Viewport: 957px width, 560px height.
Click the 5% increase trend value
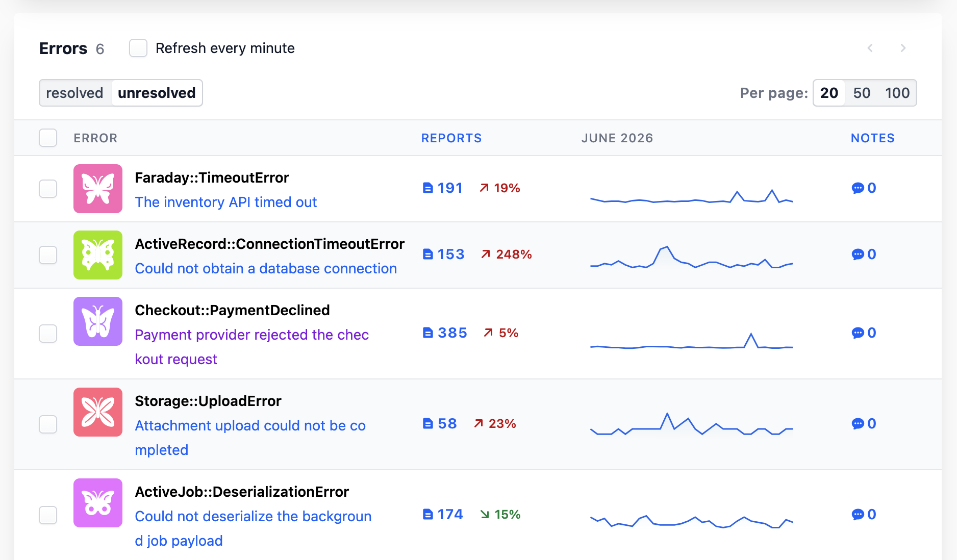(x=501, y=333)
